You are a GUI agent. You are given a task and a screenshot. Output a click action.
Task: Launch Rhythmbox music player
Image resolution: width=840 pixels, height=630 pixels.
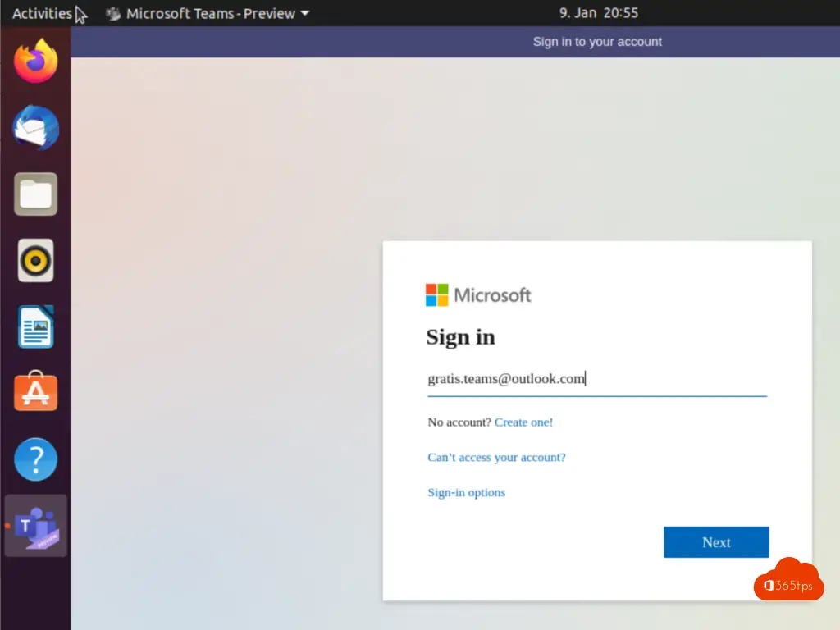pos(36,261)
